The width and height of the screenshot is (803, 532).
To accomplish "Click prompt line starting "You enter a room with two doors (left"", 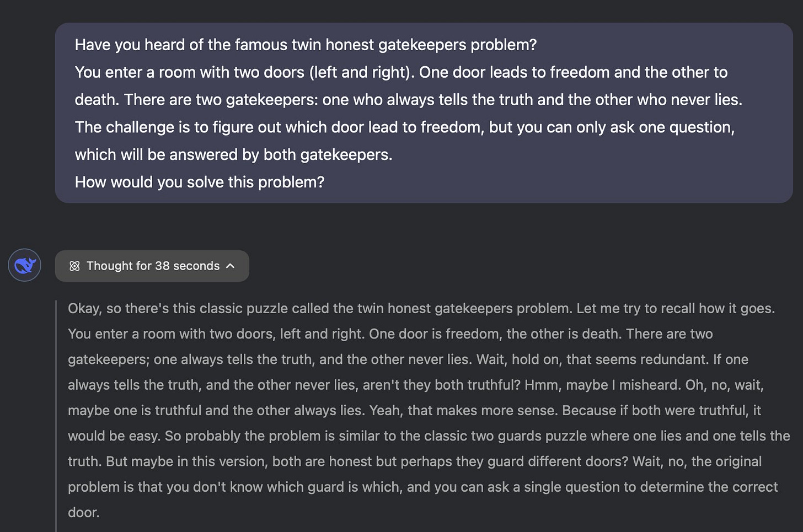I will pos(401,72).
